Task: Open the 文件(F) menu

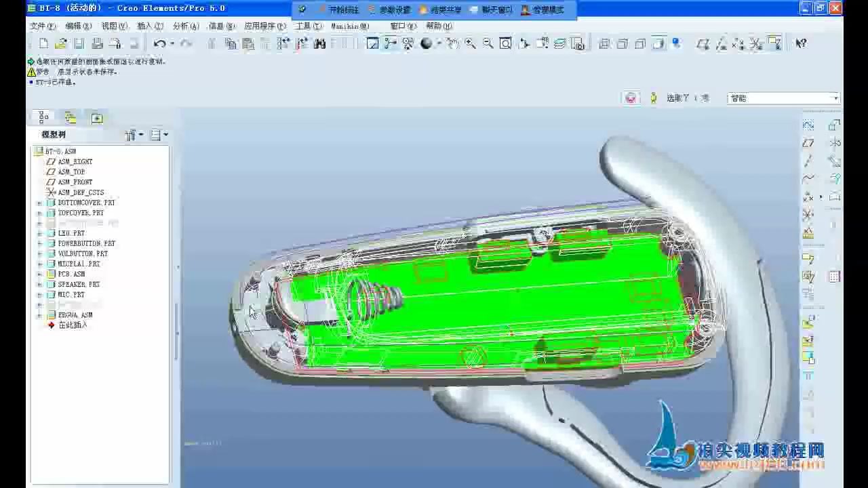Action: tap(43, 26)
